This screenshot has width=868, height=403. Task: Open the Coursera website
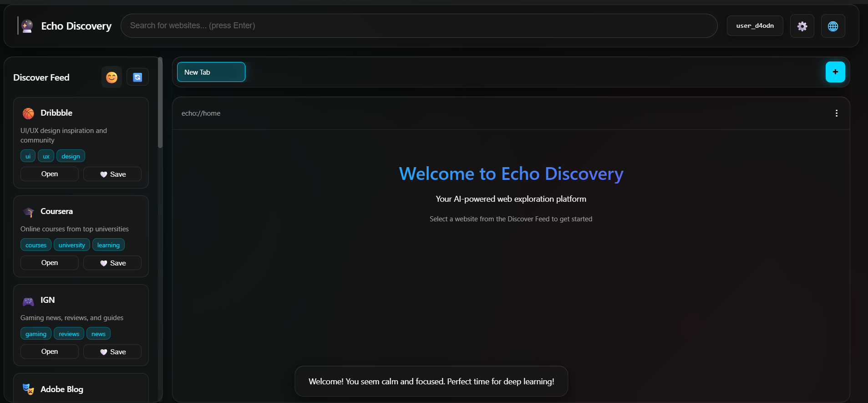click(x=50, y=263)
